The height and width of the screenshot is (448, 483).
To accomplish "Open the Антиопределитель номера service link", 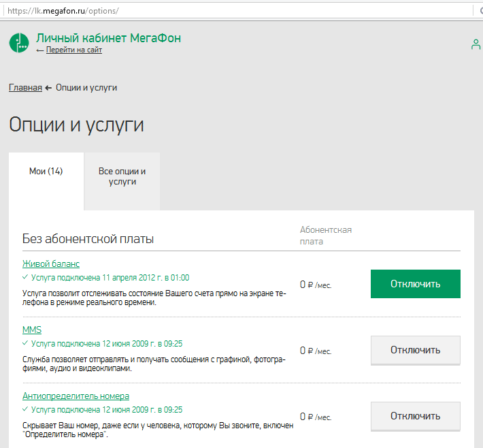I will pos(76,396).
